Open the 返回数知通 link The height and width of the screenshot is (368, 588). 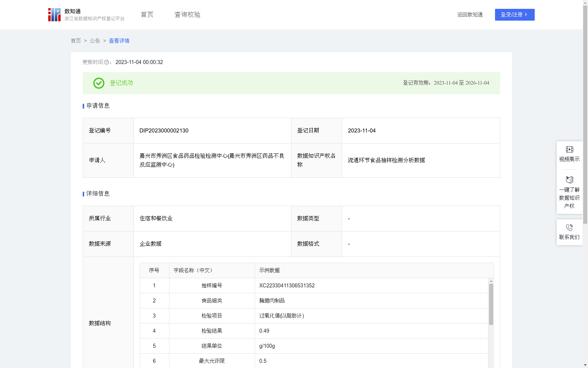(470, 15)
